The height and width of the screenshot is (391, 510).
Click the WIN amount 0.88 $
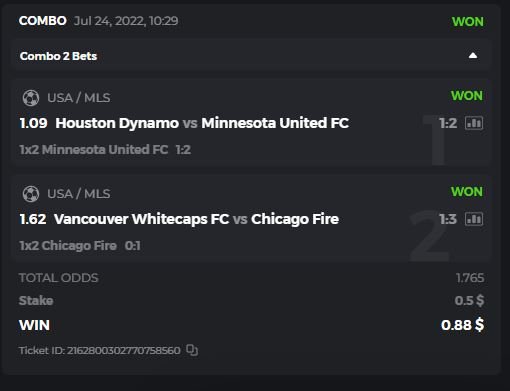coord(462,325)
